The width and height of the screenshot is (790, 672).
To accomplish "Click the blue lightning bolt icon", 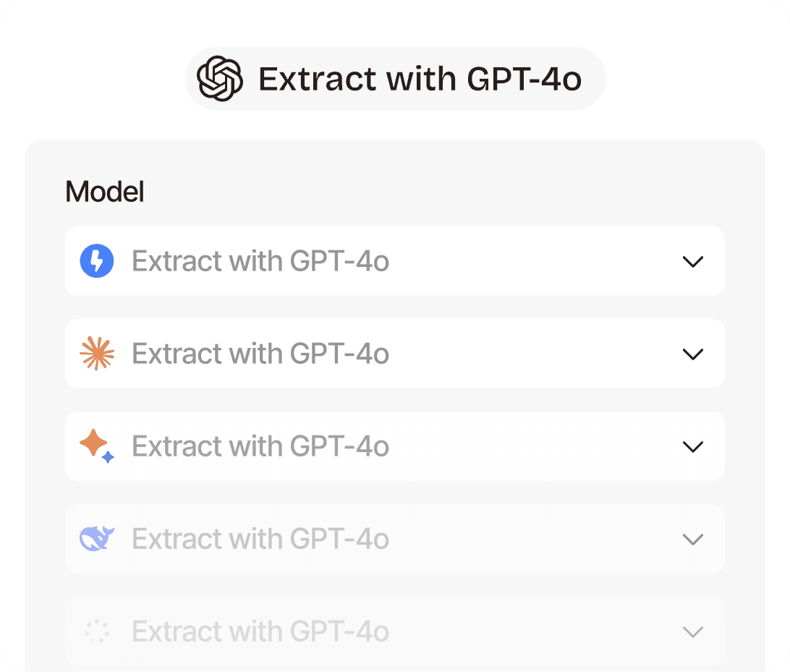I will pyautogui.click(x=97, y=261).
